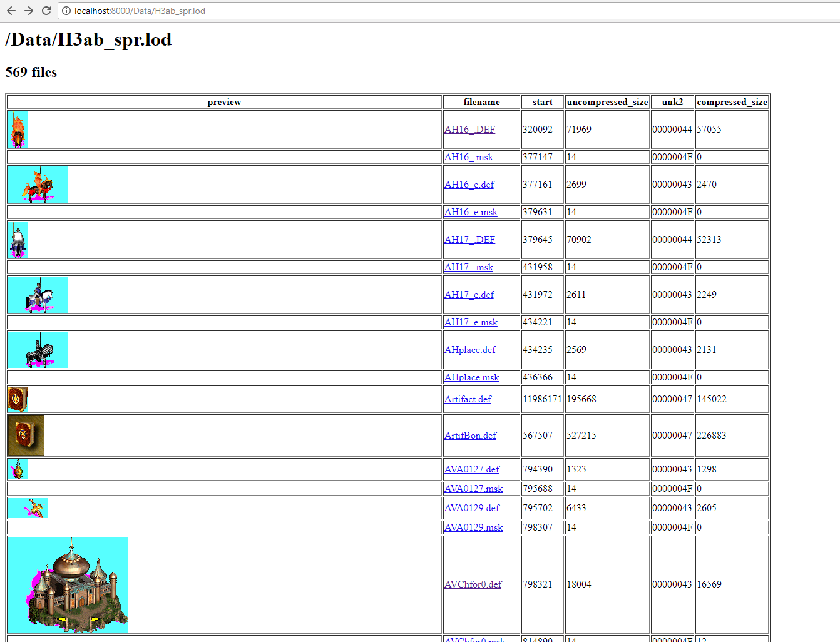Viewport: 840px width, 642px height.
Task: Open the Artifact.def file link
Action: (468, 399)
